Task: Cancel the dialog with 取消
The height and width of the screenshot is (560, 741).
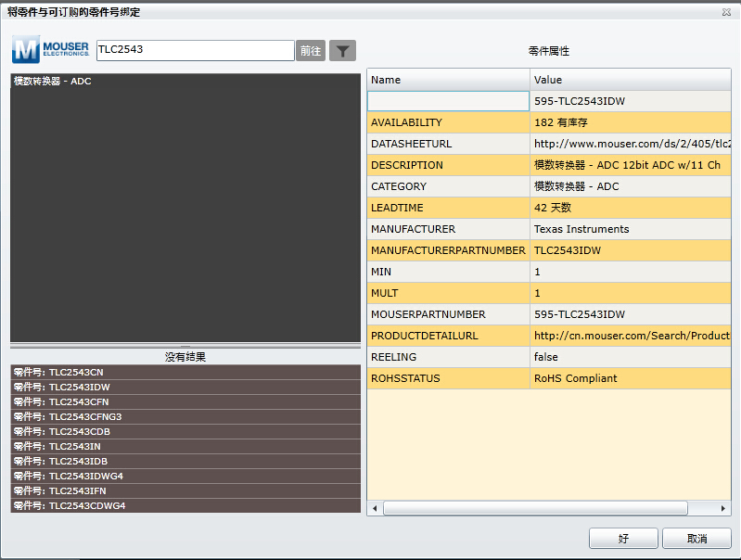Action: pyautogui.click(x=696, y=539)
